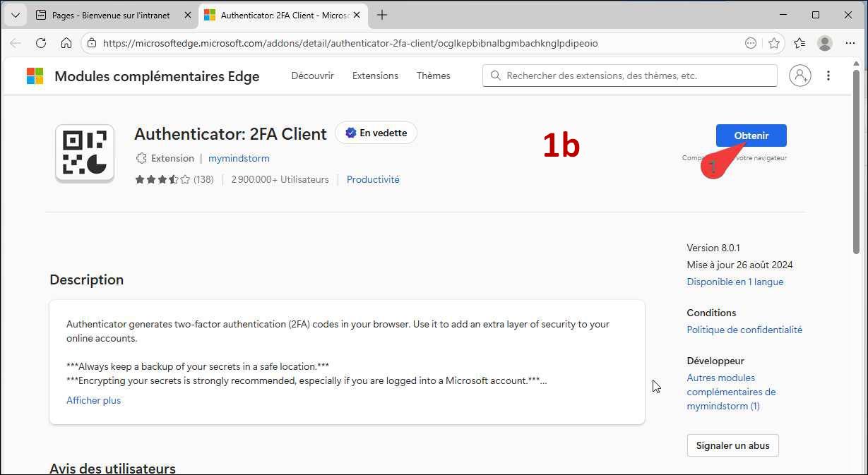Open Politique de confidentialité link
Screen dimensions: 868x475
(x=744, y=330)
